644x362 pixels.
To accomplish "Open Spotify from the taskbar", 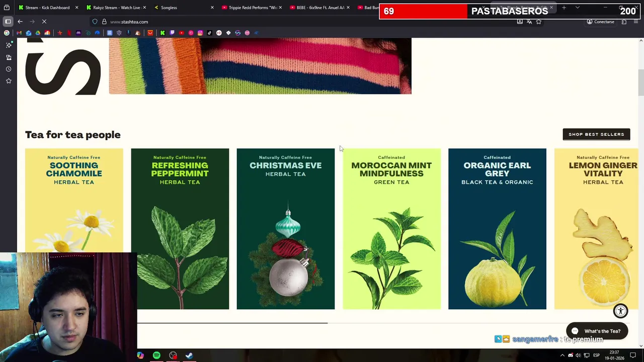I will click(x=156, y=355).
